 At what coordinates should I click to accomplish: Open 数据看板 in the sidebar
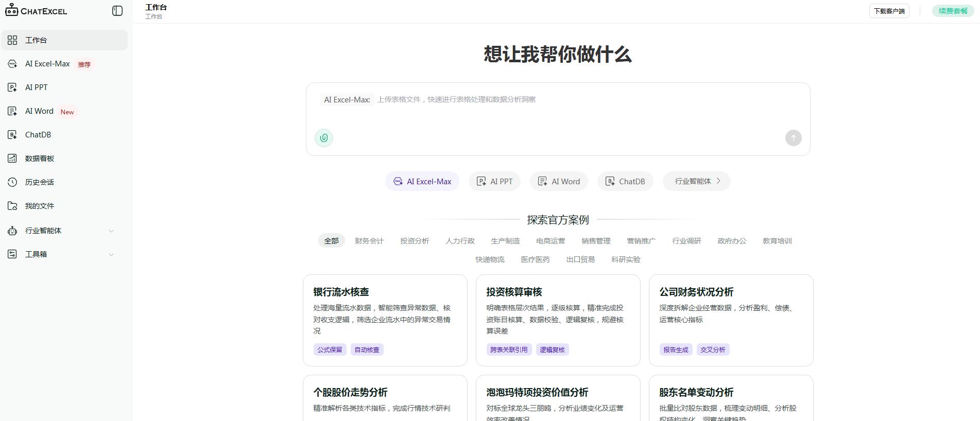click(x=64, y=159)
